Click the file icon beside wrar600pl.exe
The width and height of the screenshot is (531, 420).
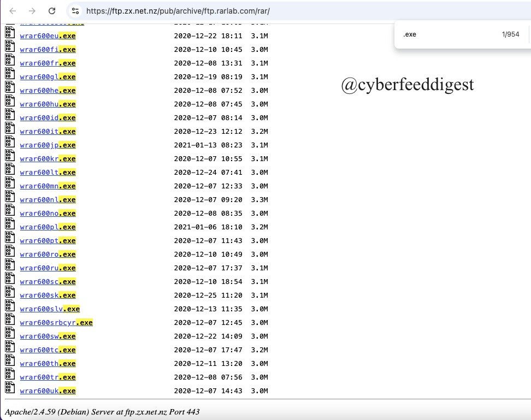pos(10,224)
